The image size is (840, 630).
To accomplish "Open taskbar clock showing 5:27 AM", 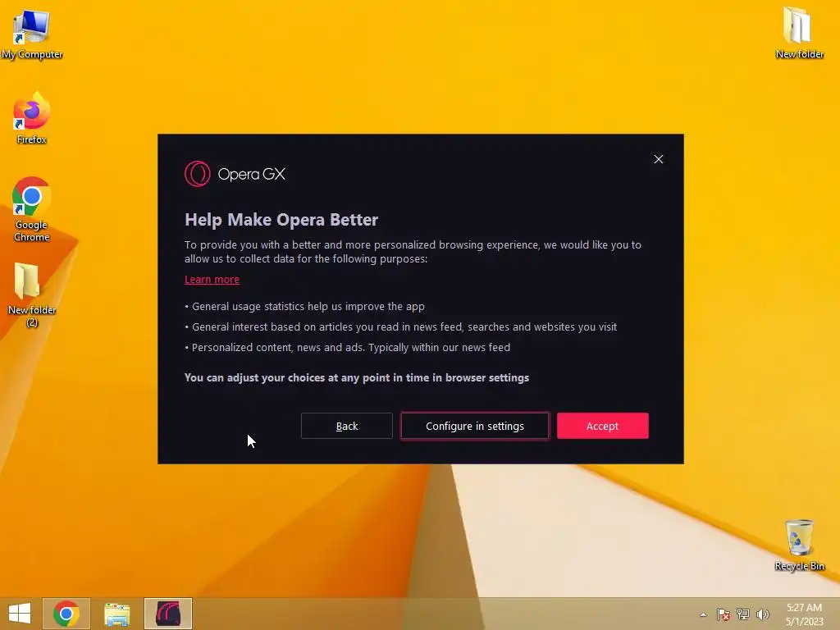I will click(804, 614).
